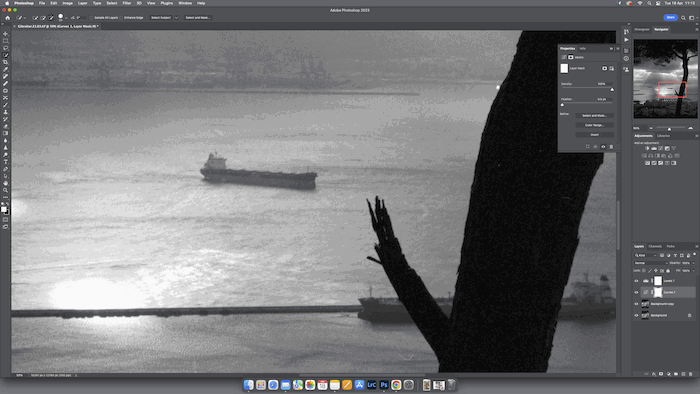
Task: Select the Lasso tool
Action: pyautogui.click(x=5, y=48)
